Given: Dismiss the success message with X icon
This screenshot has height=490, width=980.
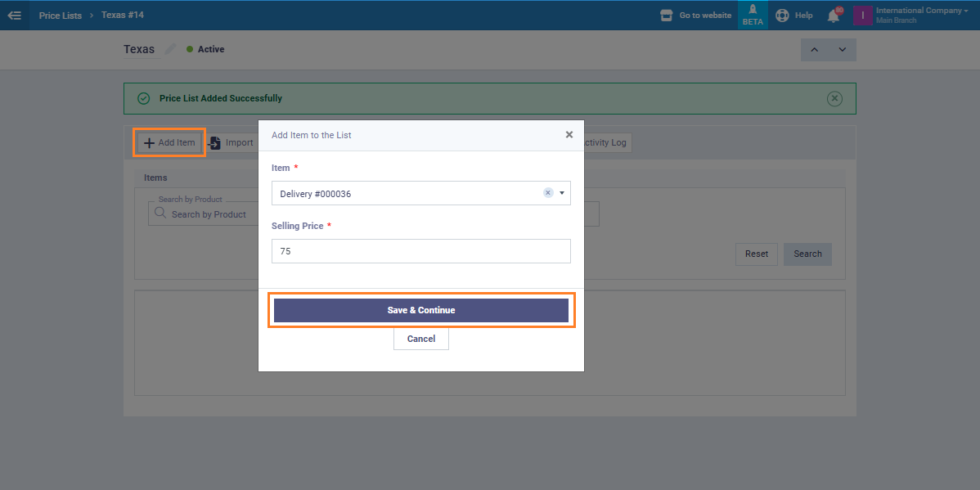Looking at the screenshot, I should click(x=834, y=98).
